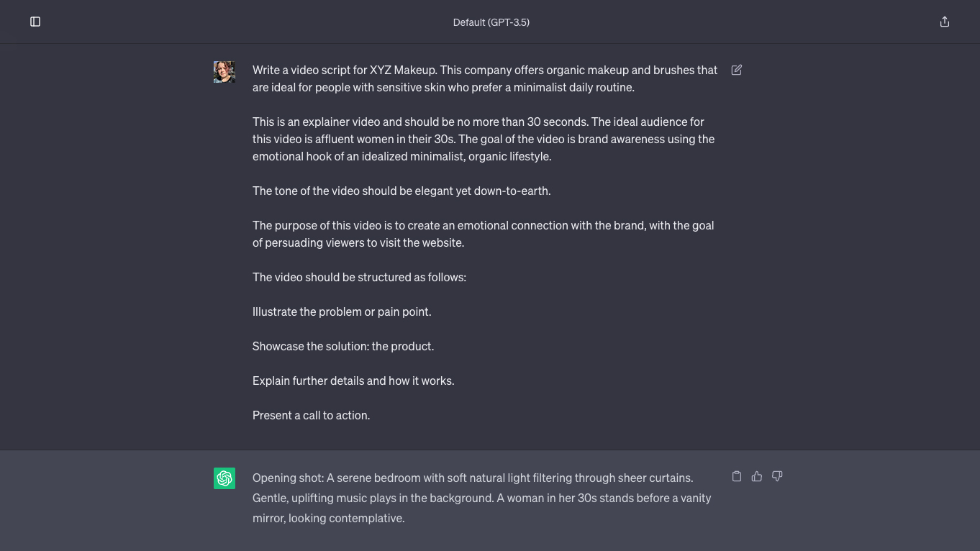Viewport: 980px width, 551px height.
Task: Click the 'This is an explainer video' paragraph
Action: [484, 139]
